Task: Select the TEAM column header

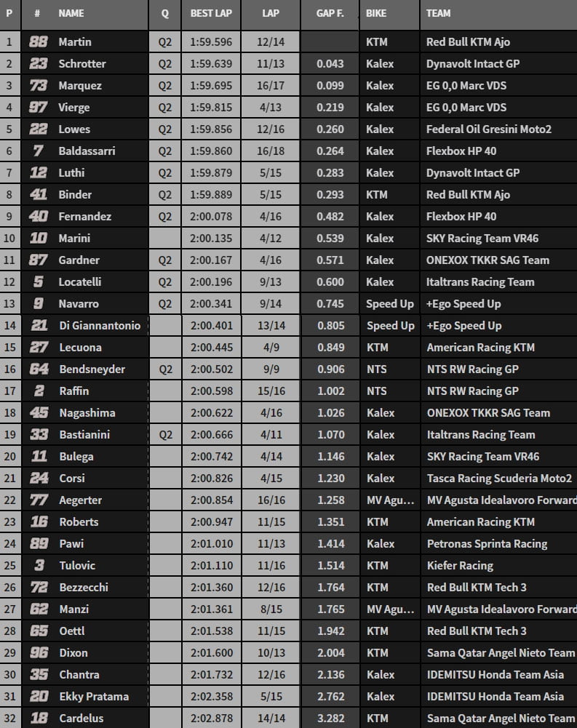Action: tap(439, 13)
